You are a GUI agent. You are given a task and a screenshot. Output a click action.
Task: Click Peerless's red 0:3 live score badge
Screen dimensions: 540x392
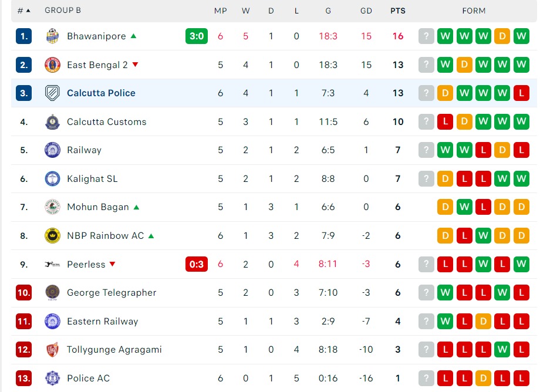click(196, 265)
